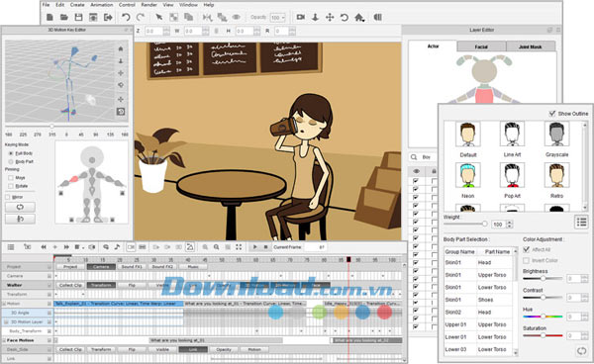The image size is (594, 364).
Task: Open the Render menu
Action: coord(148,5)
